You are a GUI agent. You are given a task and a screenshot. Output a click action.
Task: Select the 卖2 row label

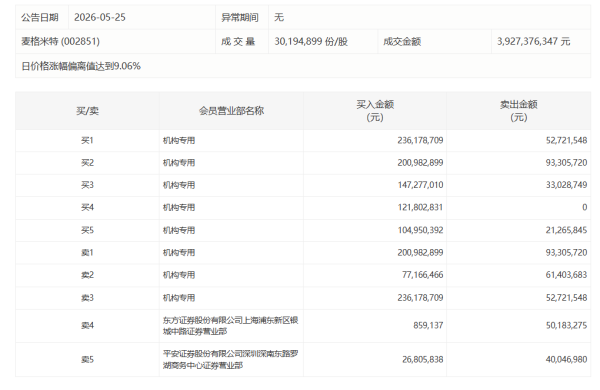point(87,275)
